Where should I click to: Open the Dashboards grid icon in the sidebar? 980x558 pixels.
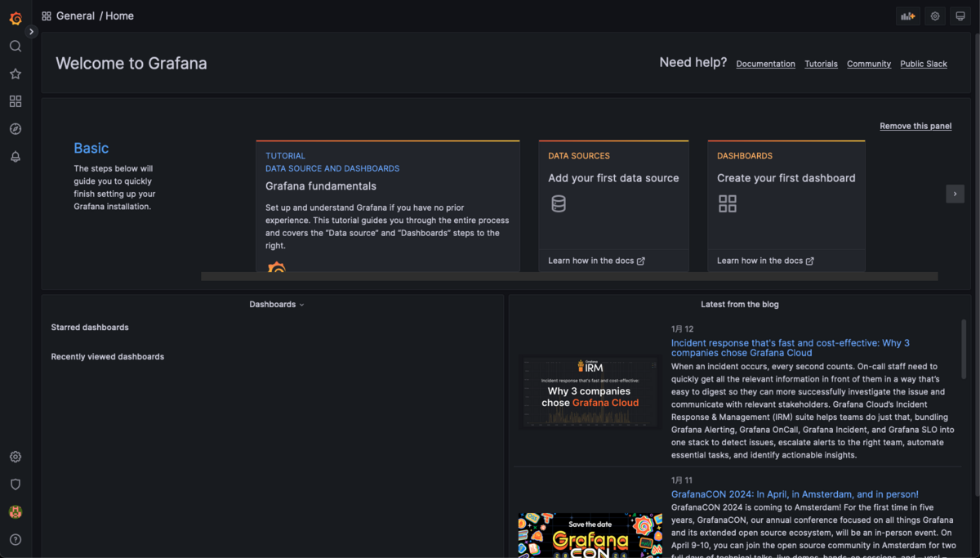(16, 101)
